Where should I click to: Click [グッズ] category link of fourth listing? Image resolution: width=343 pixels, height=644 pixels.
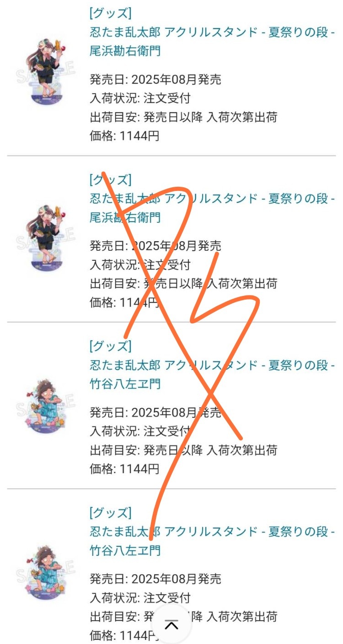pyautogui.click(x=111, y=512)
